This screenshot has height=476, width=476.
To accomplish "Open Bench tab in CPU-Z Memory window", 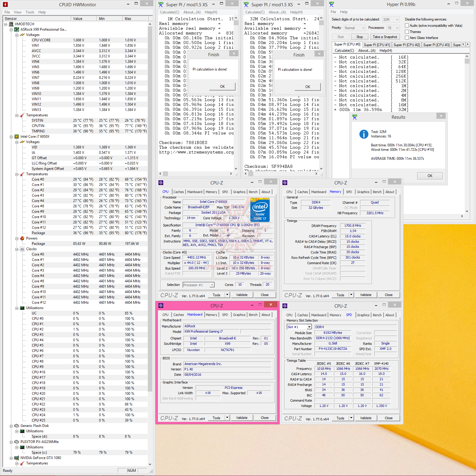I will [377, 192].
